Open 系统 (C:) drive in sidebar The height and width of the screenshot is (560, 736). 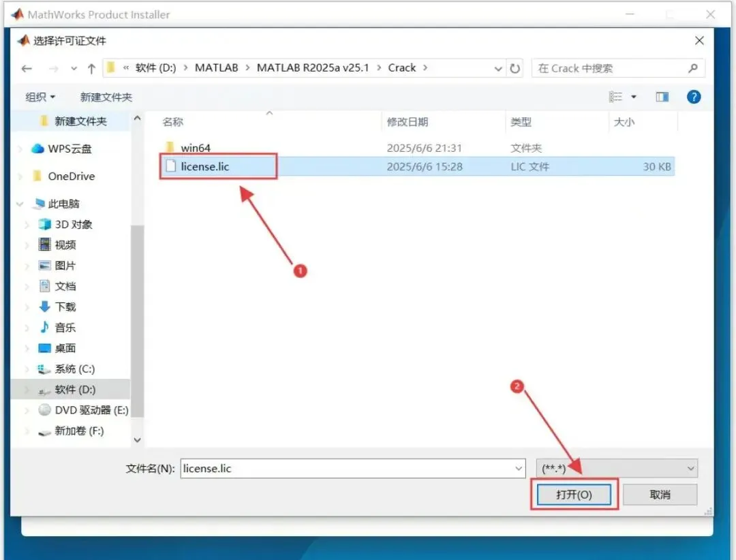(74, 369)
